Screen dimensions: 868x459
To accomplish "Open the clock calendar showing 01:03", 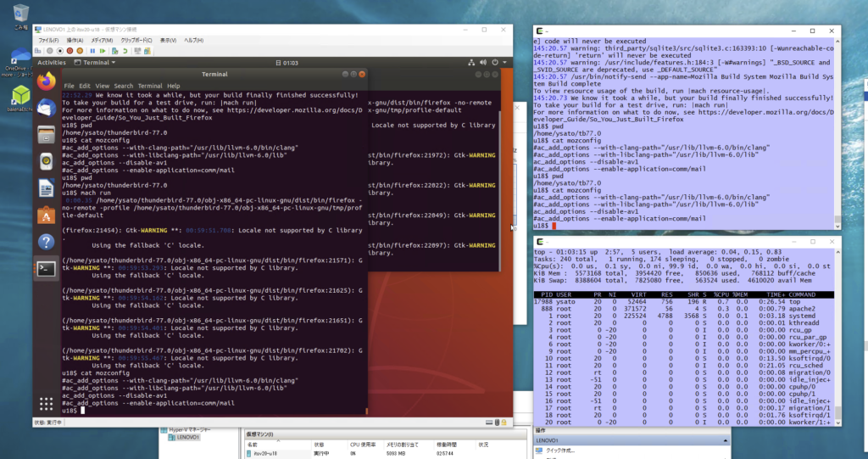I will 290,62.
